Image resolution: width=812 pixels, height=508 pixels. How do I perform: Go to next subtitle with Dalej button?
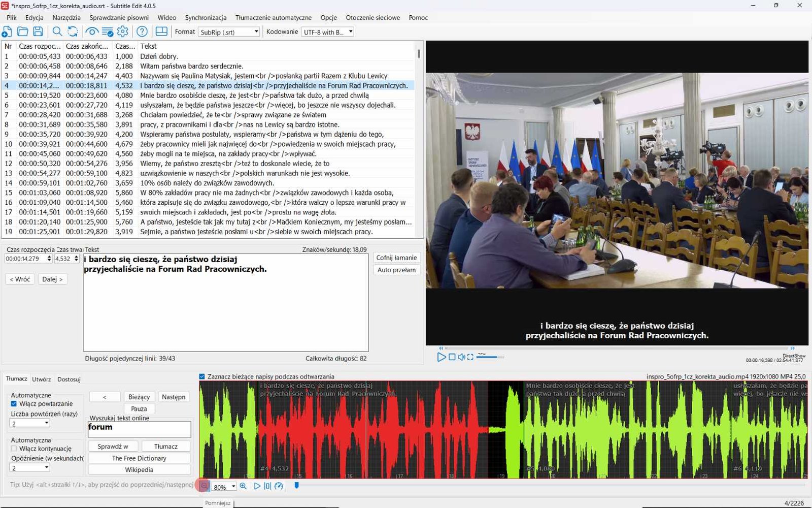coord(52,279)
